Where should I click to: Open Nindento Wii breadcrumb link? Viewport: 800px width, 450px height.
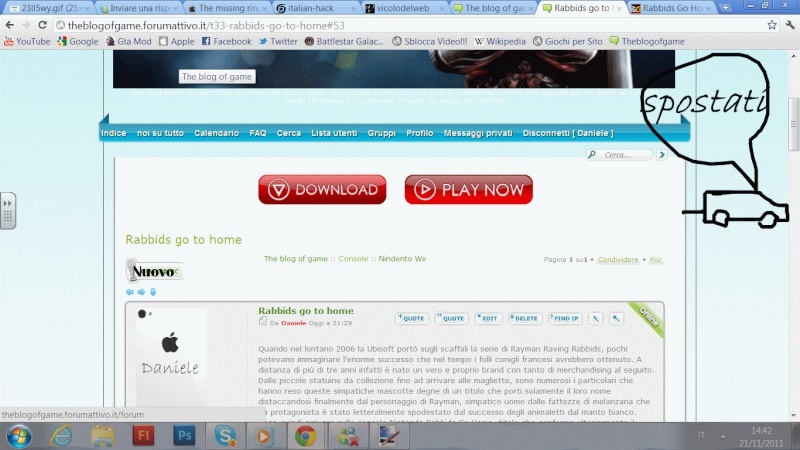[x=402, y=259]
